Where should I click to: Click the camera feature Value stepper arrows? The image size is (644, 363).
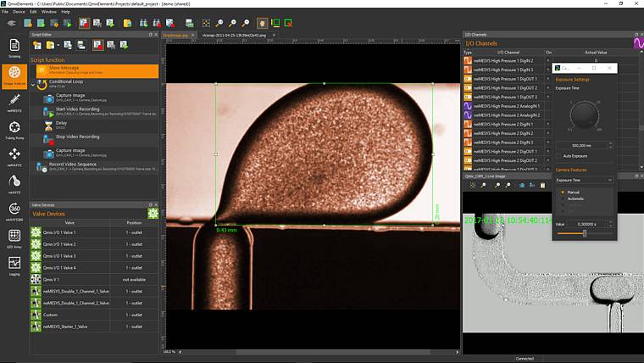[610, 224]
